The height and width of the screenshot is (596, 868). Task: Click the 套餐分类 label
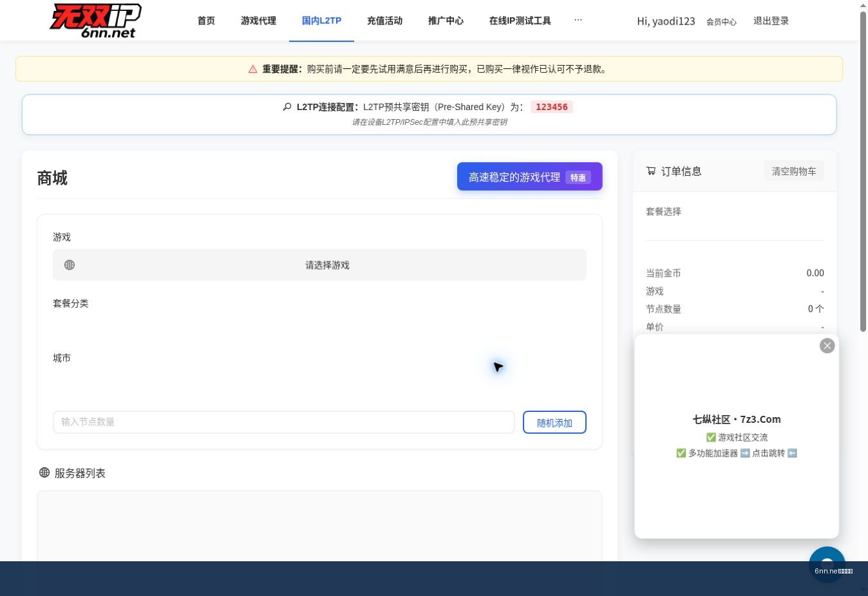coord(71,303)
